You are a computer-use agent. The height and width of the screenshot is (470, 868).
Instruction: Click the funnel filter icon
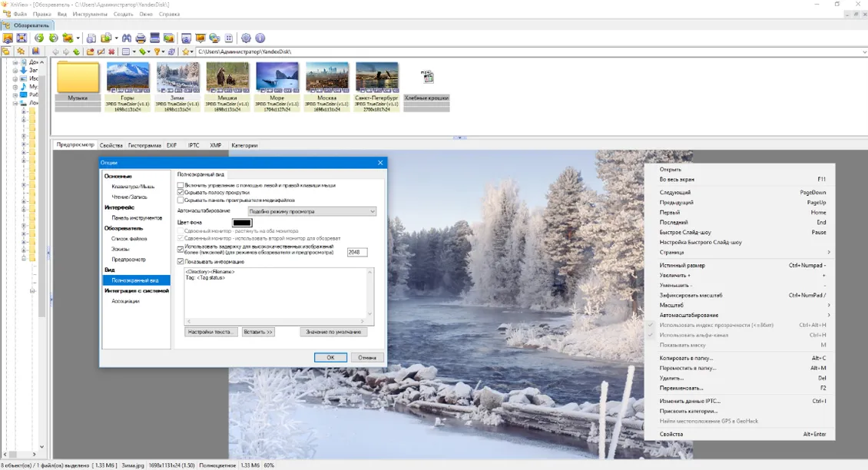pyautogui.click(x=157, y=52)
